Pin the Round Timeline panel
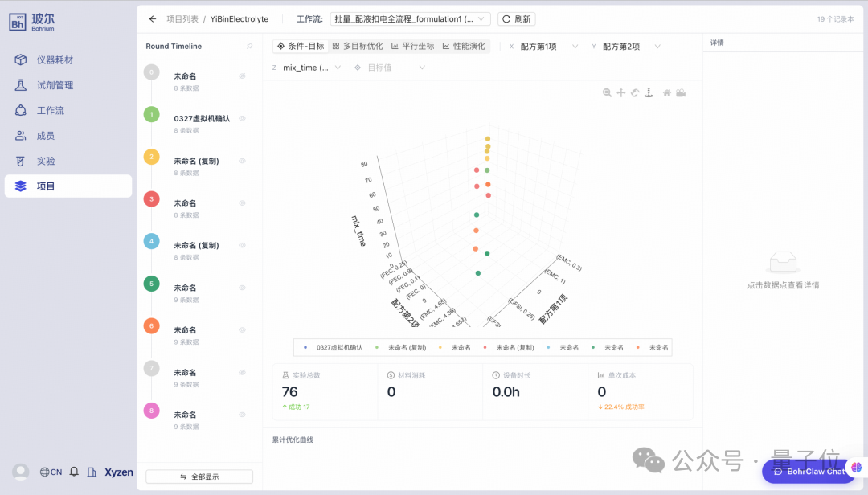Screen dimensions: 868x495 pos(249,46)
